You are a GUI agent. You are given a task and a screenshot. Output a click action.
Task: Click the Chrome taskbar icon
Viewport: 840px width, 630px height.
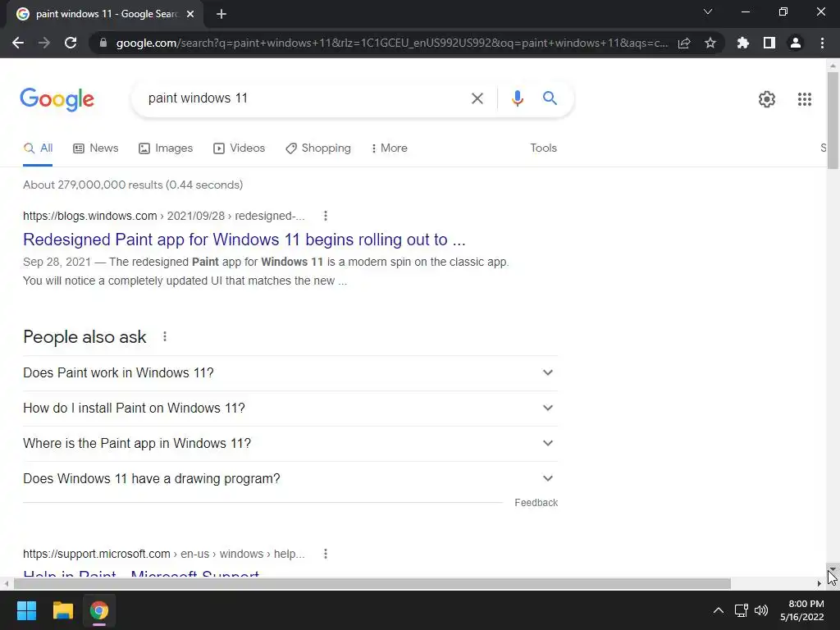[x=99, y=610]
